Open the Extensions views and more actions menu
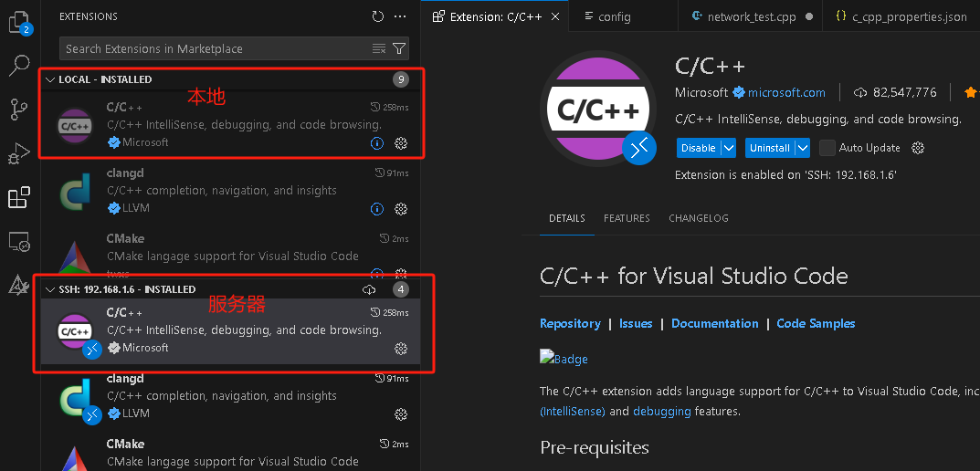Image resolution: width=980 pixels, height=471 pixels. [401, 16]
